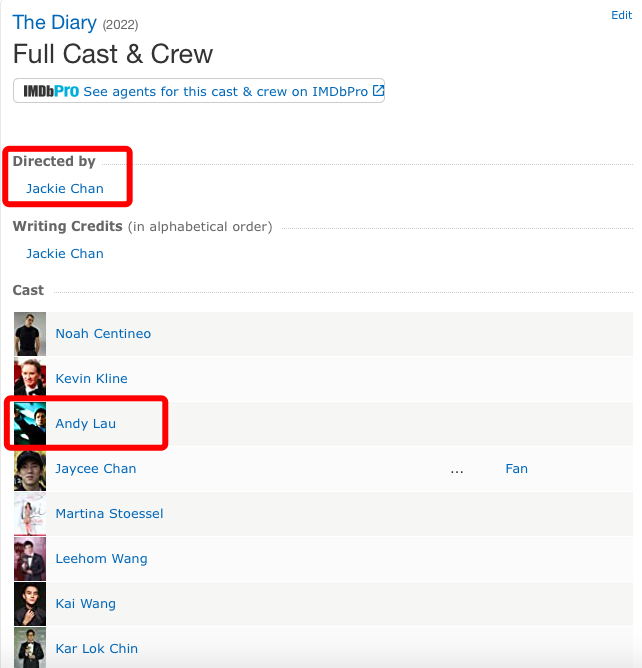Open The Diary title link
The image size is (642, 668).
[x=55, y=22]
